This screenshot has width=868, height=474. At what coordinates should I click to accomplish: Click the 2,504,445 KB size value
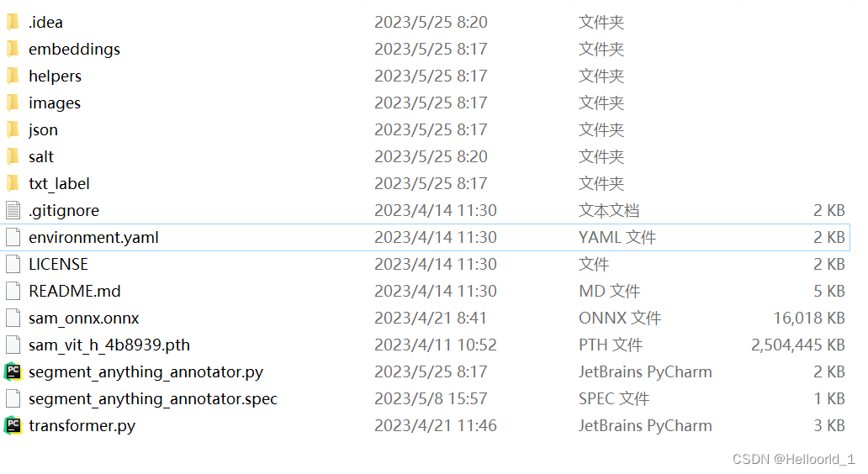coord(797,345)
